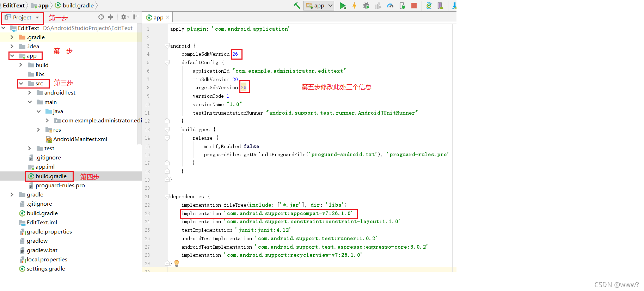Viewport: 644px width, 291px height.
Task: Fold the release block gutter marker
Action: (x=167, y=138)
